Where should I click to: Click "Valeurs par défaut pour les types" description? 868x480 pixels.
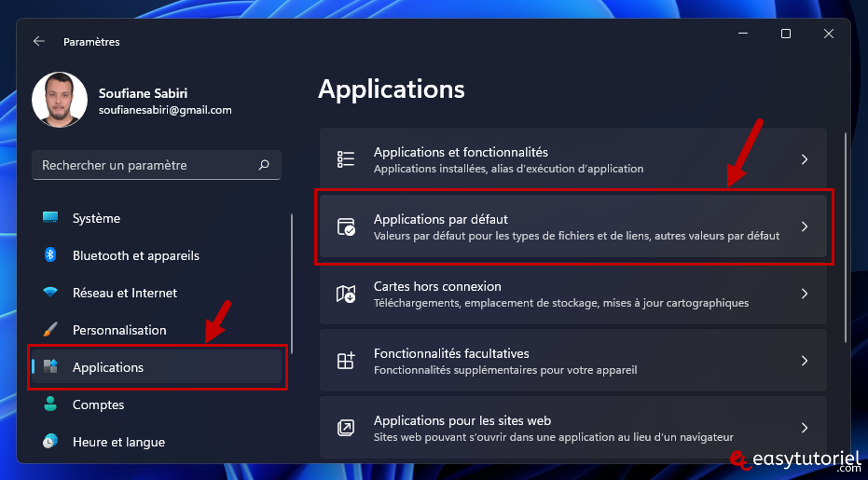[576, 236]
